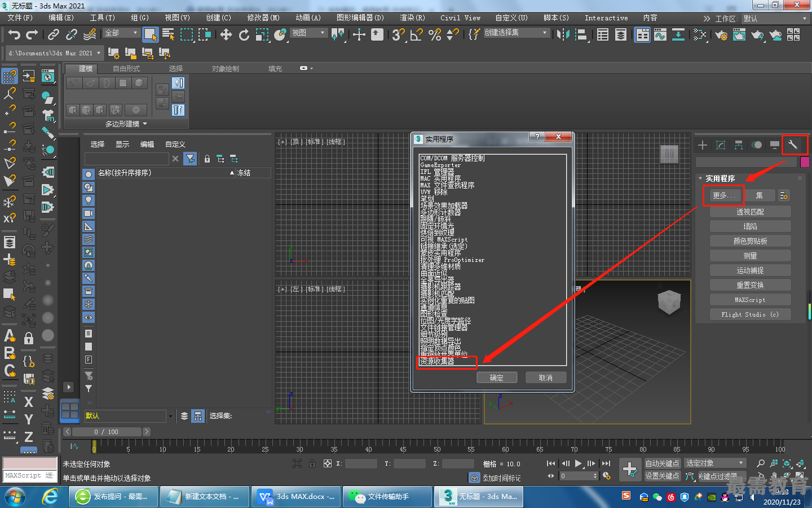Screen dimensions: 812x508
Task: Open the 修改器(M) menu
Action: (263, 18)
